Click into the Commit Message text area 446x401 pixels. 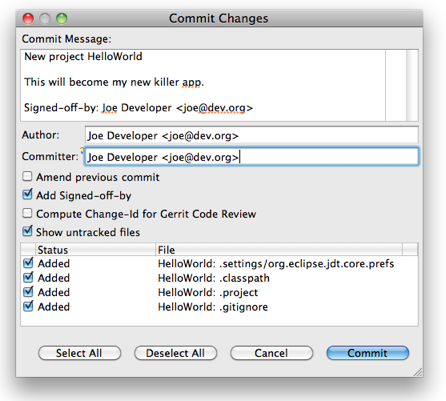coord(203,85)
